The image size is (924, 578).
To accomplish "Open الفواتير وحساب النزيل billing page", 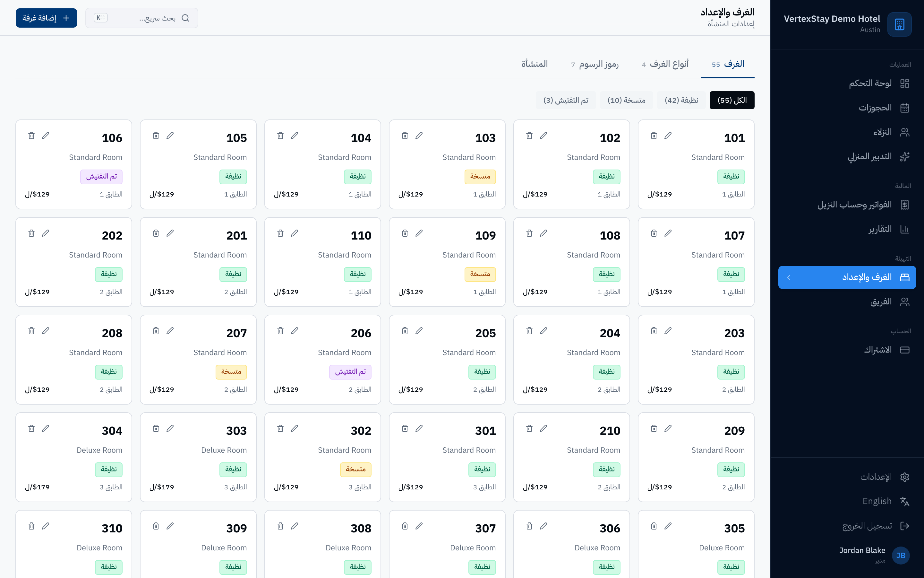I will click(x=847, y=205).
